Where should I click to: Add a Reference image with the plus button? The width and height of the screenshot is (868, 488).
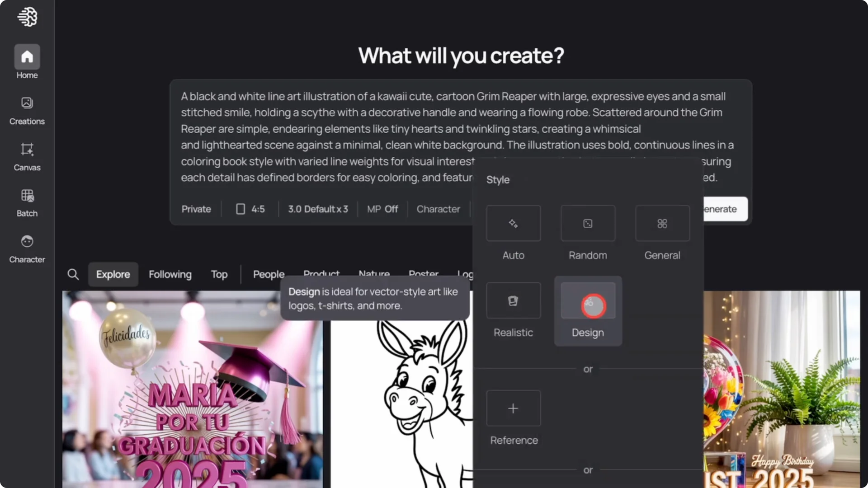click(x=513, y=408)
